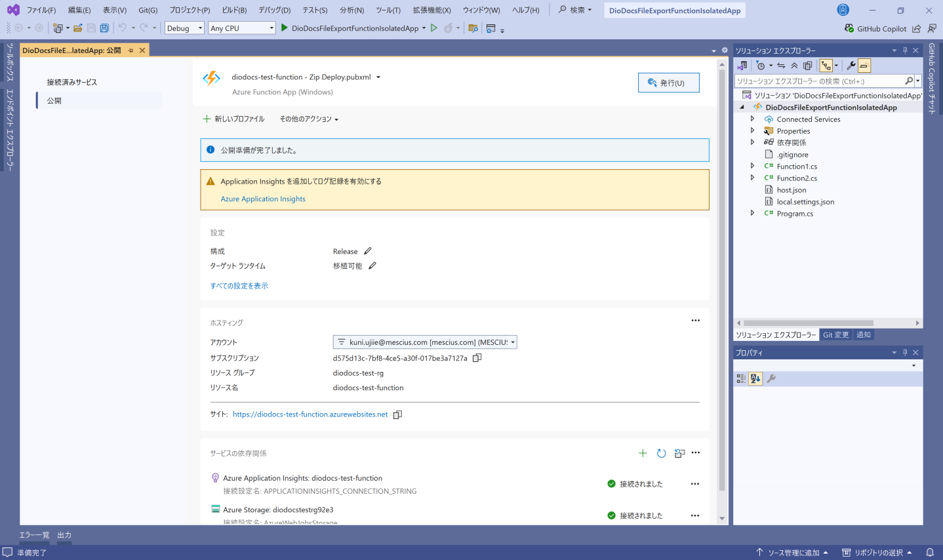Edit target runtime with pencil icon
This screenshot has height=560, width=943.
tap(372, 266)
